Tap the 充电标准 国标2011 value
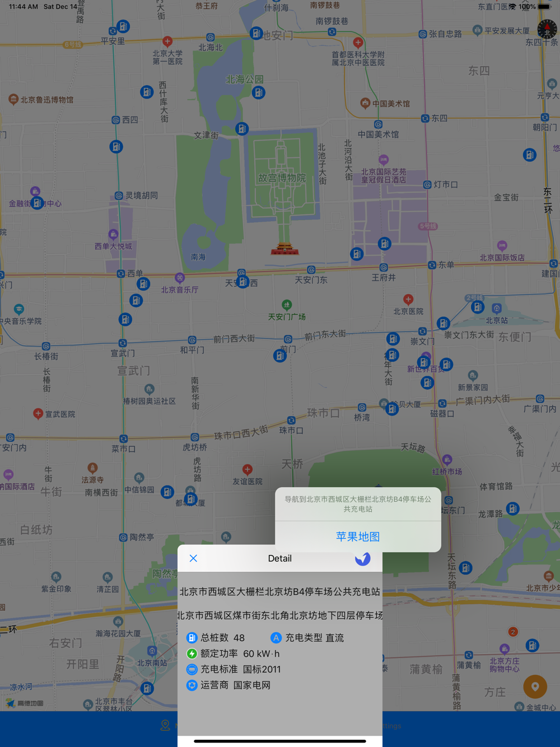 pyautogui.click(x=262, y=669)
